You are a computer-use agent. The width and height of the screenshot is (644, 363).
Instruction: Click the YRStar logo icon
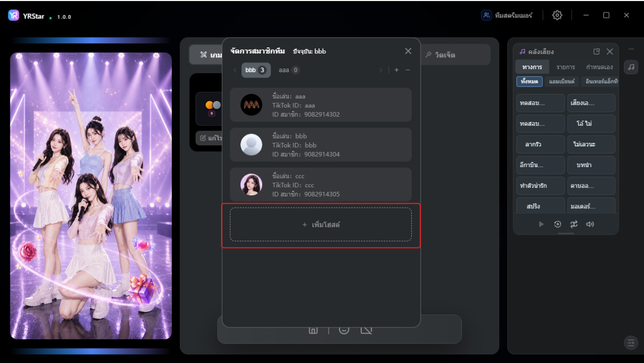point(13,15)
